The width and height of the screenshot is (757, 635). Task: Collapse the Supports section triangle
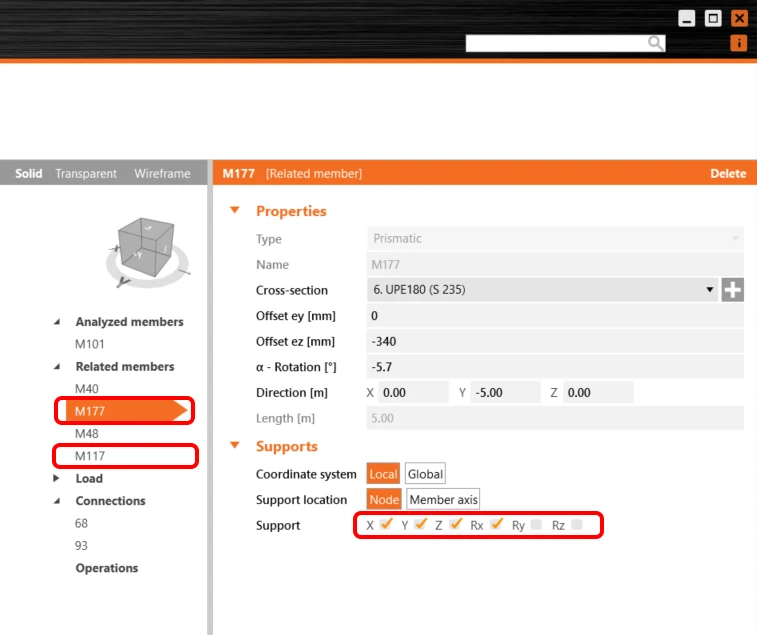(235, 445)
